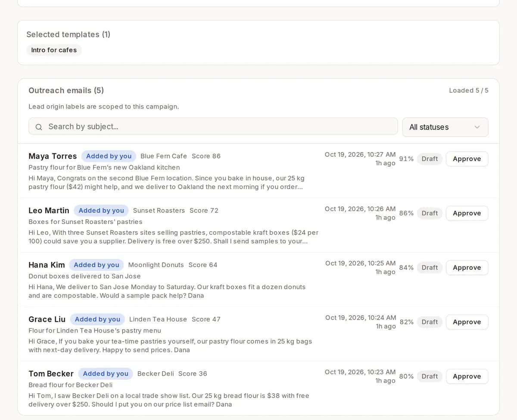
Task: Click the Score 64 value
Action: [x=203, y=264]
